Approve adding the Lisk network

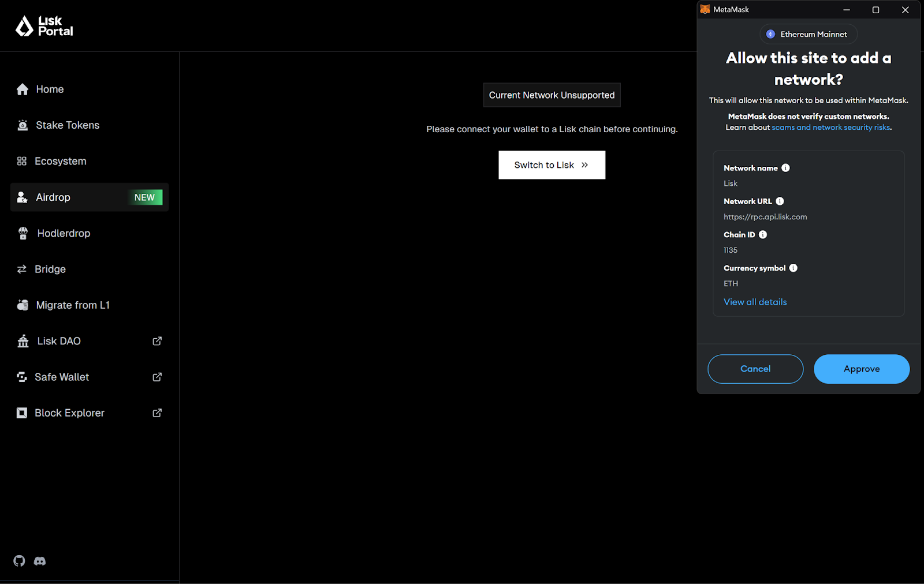tap(861, 369)
